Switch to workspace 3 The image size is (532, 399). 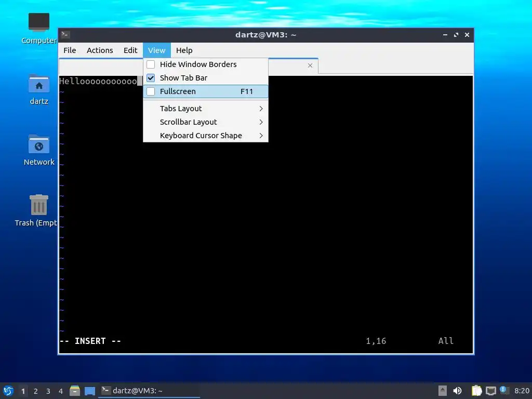pyautogui.click(x=48, y=391)
